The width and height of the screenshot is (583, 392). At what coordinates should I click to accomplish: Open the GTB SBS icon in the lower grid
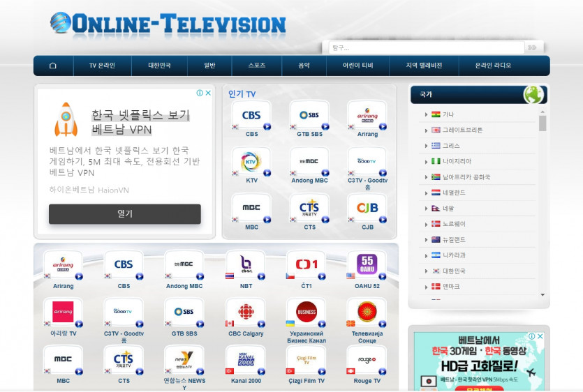tap(184, 312)
